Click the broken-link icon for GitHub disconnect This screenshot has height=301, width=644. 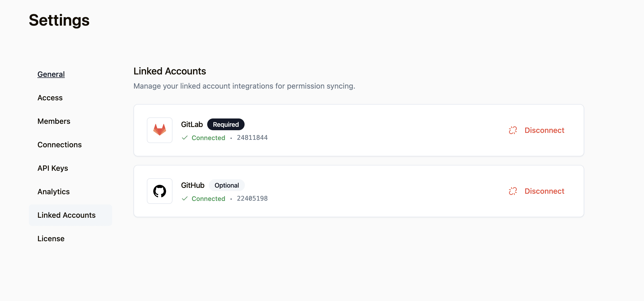click(x=513, y=191)
